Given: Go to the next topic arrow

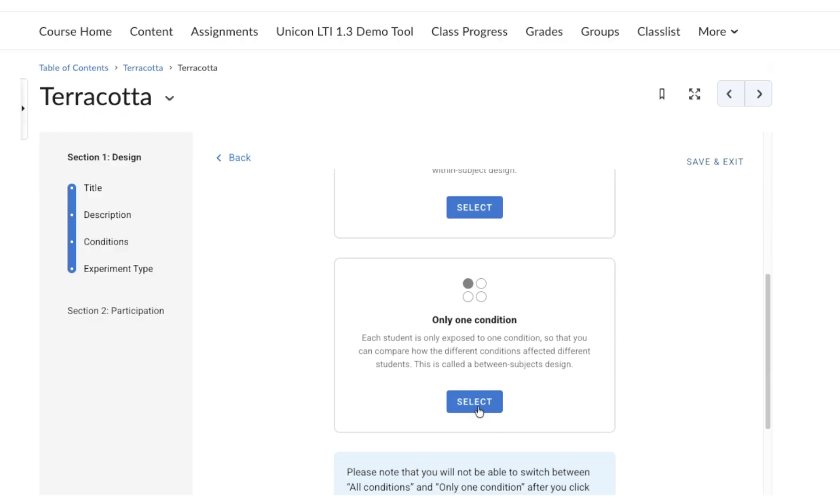Looking at the screenshot, I should pos(759,94).
